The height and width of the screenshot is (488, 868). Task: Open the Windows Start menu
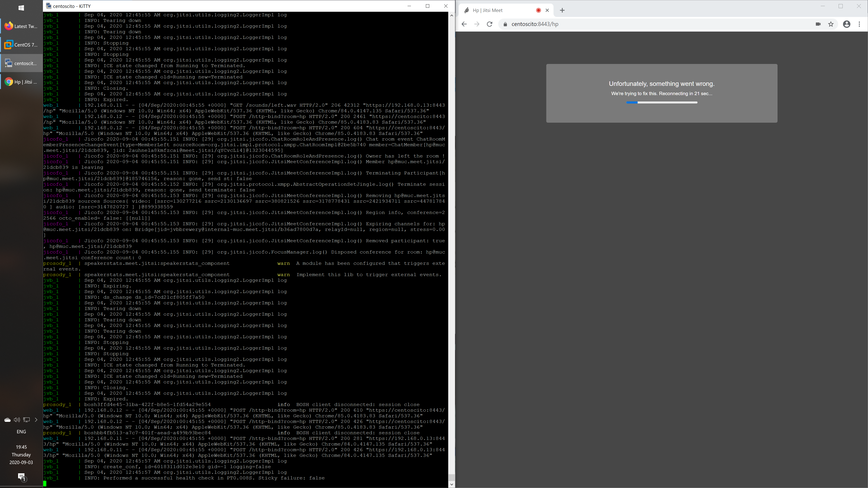pyautogui.click(x=21, y=7)
